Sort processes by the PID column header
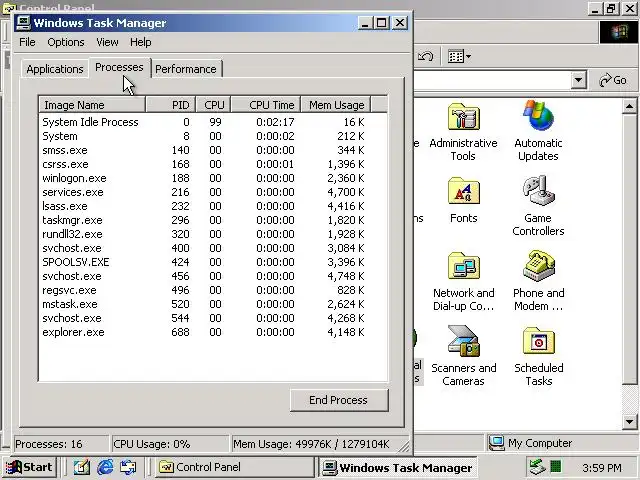Image resolution: width=640 pixels, height=480 pixels. (171, 105)
